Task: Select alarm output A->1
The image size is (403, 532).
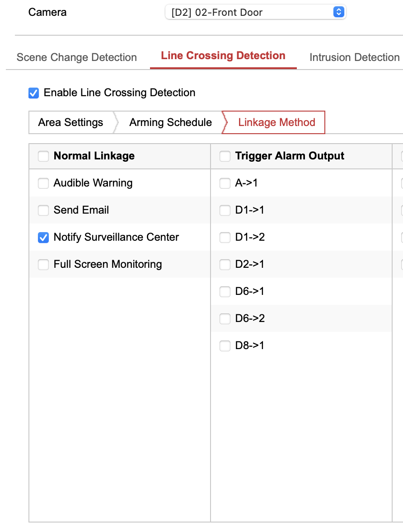Action: 225,183
